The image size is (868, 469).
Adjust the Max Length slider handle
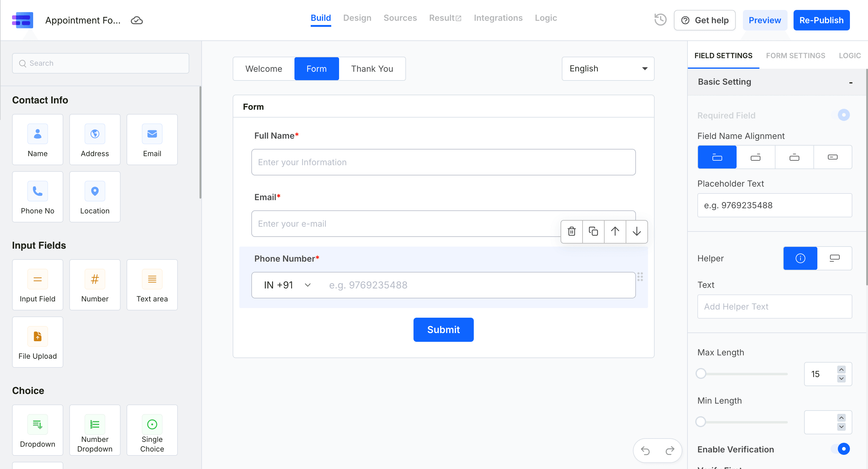[701, 374]
